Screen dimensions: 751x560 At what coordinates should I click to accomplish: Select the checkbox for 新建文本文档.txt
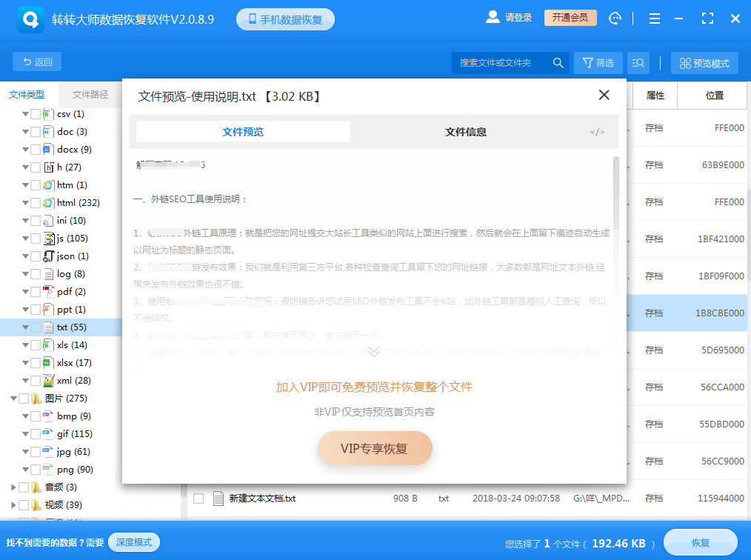coord(198,499)
